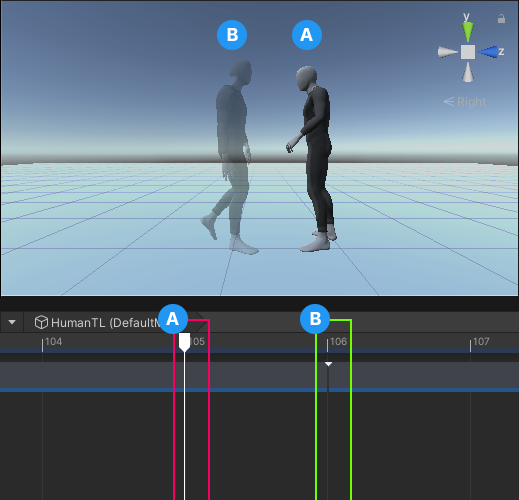Screen dimensions: 519x500
Task: Click the grey left cone of orientation gizmo
Action: point(447,52)
